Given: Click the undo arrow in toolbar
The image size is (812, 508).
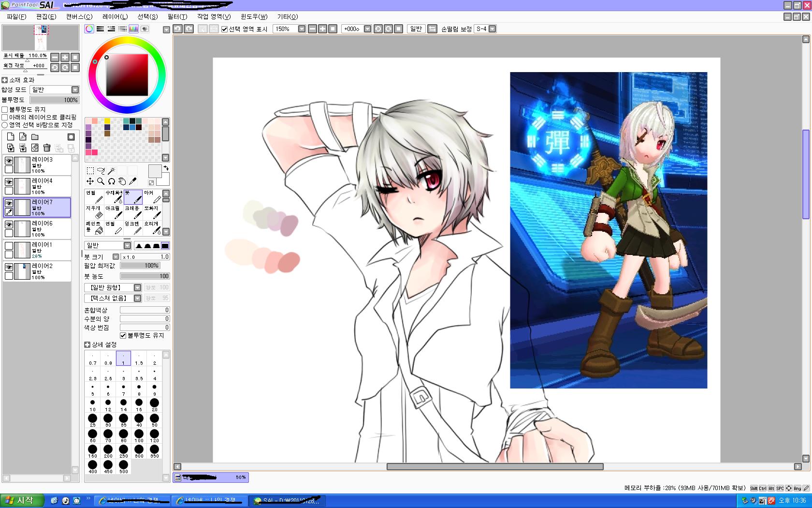Looking at the screenshot, I should point(177,29).
